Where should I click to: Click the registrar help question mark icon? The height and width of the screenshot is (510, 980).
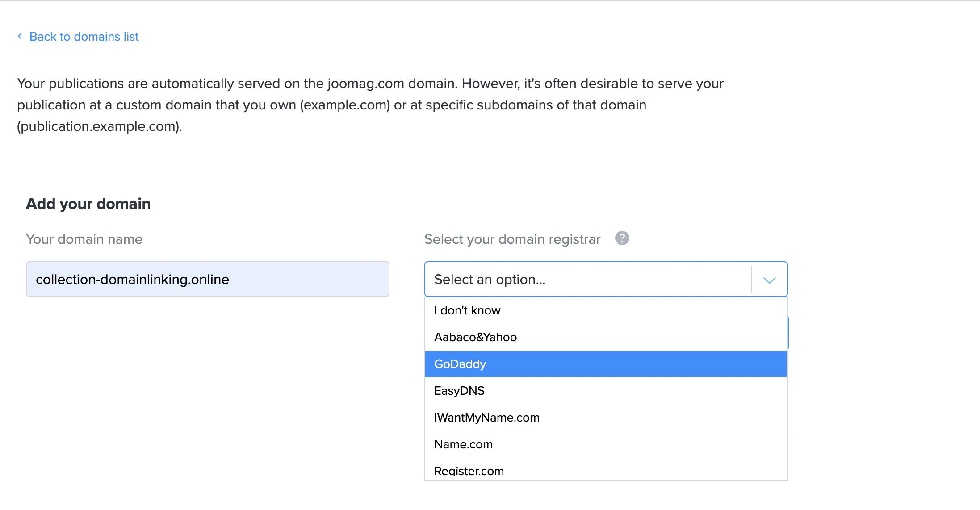point(622,238)
